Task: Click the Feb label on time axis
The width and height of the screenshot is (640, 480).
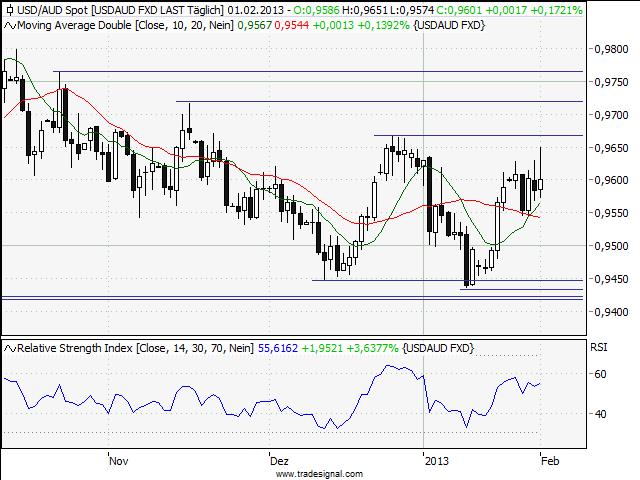Action: [550, 461]
